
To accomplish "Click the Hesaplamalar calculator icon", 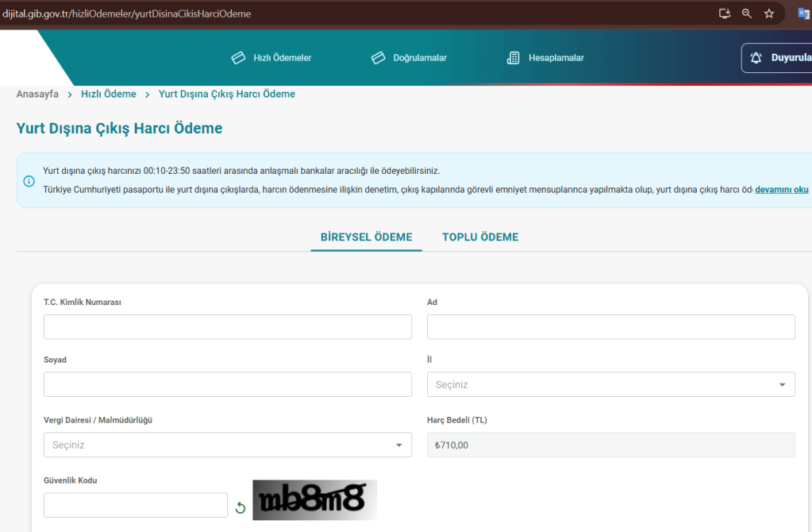I will [514, 58].
